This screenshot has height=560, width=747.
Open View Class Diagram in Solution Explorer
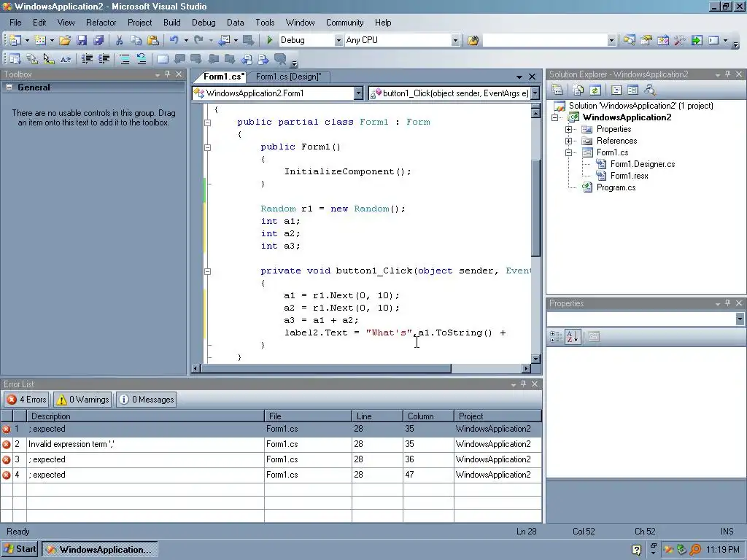[x=650, y=90]
